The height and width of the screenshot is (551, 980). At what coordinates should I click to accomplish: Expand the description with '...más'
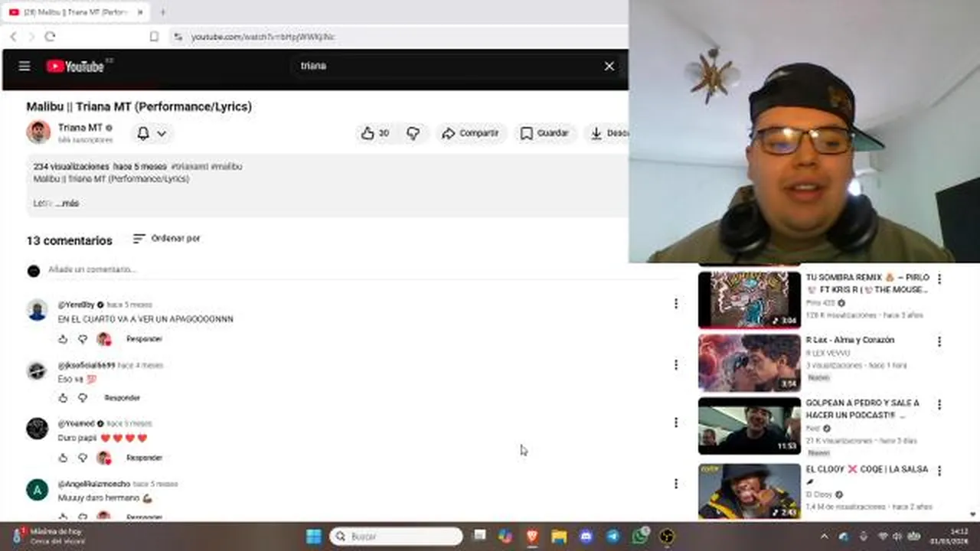coord(67,204)
